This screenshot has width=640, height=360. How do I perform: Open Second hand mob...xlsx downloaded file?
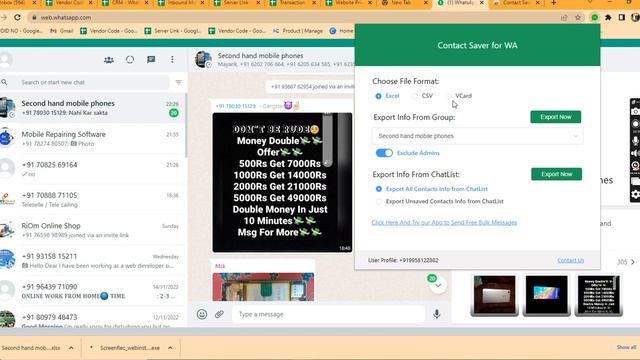click(x=31, y=348)
